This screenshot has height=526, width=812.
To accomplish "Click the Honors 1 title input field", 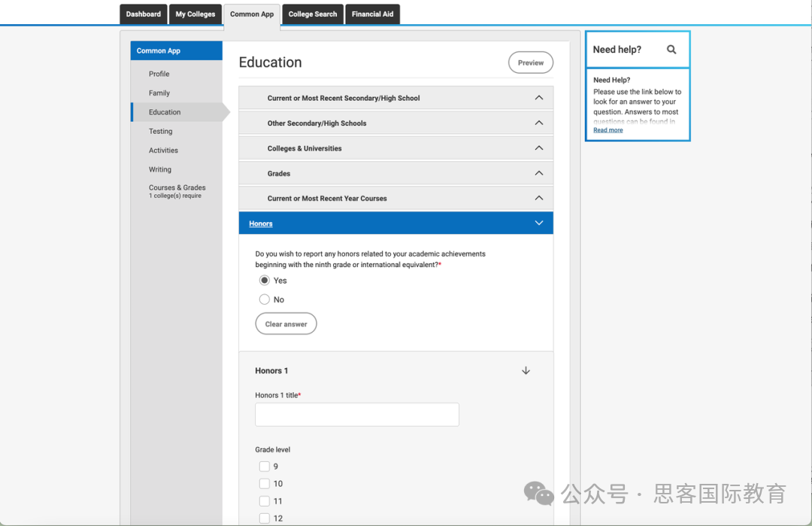I will 356,415.
